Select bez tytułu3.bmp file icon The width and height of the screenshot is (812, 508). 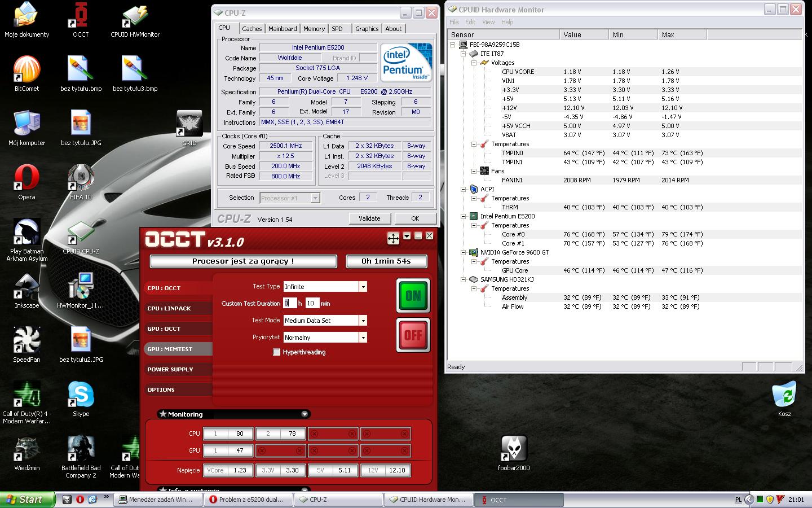click(135, 74)
